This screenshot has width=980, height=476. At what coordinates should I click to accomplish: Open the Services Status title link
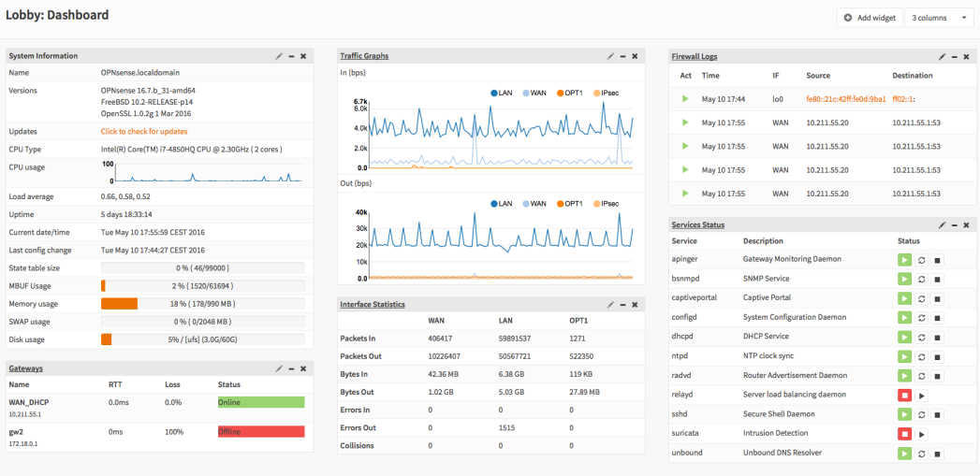tap(698, 224)
